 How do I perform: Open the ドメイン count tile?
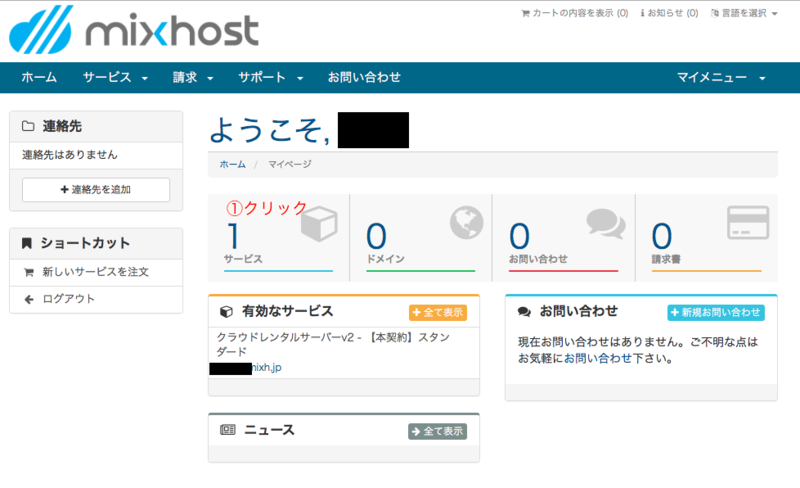point(421,237)
